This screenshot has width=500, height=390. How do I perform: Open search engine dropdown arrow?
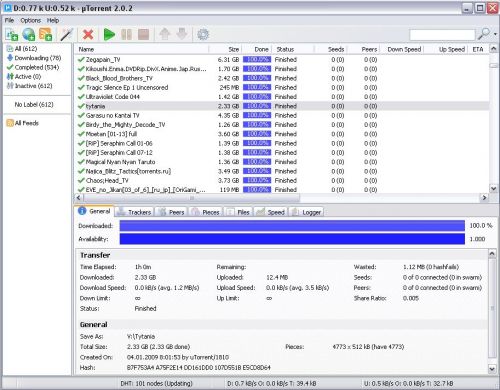point(495,34)
